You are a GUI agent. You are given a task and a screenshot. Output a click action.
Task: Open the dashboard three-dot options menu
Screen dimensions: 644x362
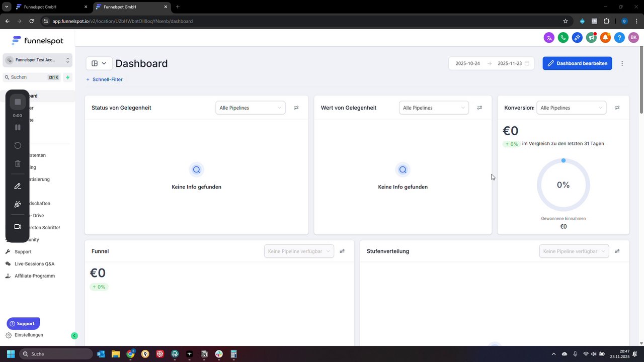(x=622, y=63)
